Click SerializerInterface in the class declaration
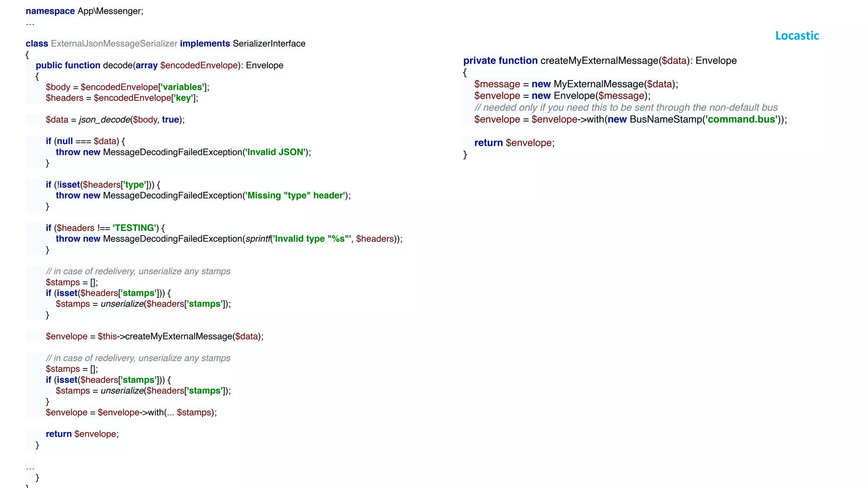This screenshot has width=868, height=488. (x=269, y=44)
